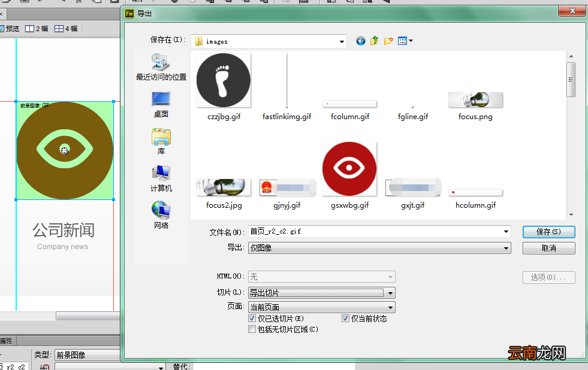Open the view menu icon
588x370 pixels.
click(x=405, y=41)
